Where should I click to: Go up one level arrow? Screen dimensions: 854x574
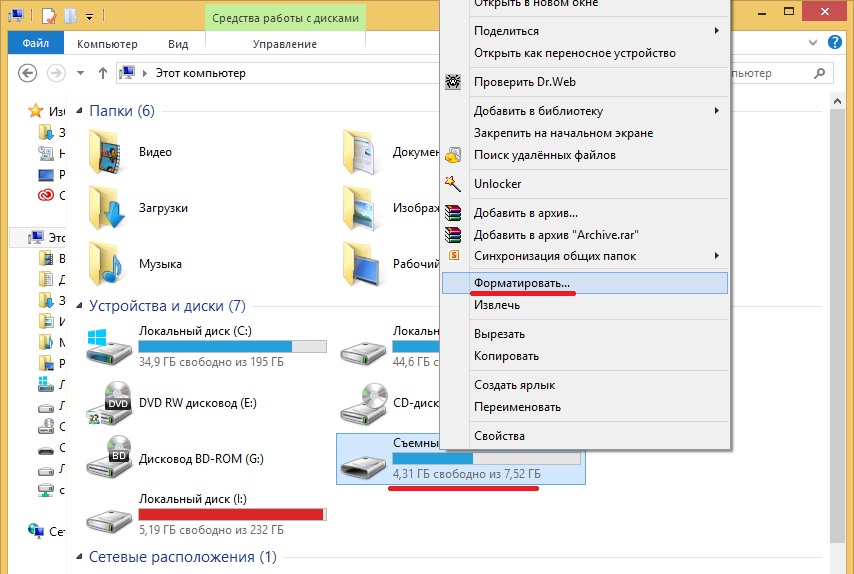103,73
